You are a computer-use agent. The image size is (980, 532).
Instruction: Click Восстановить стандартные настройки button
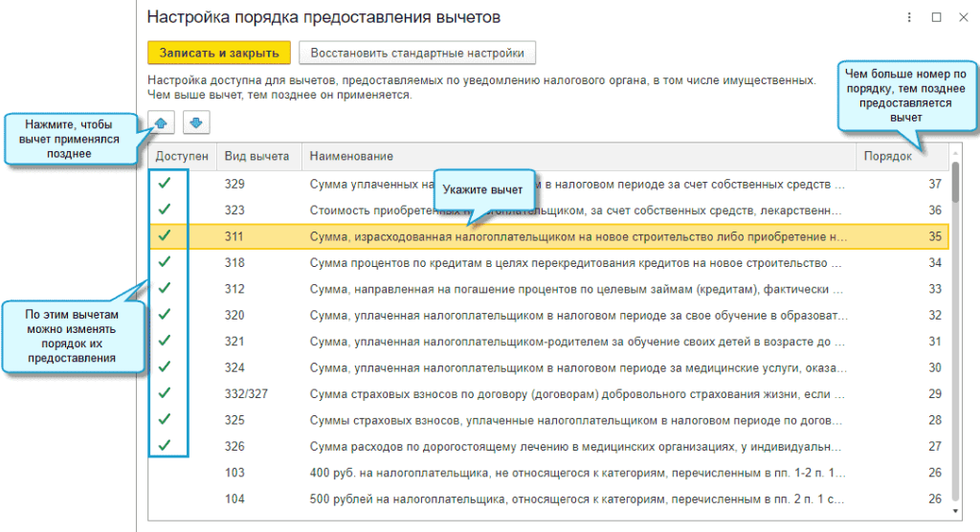tap(417, 54)
